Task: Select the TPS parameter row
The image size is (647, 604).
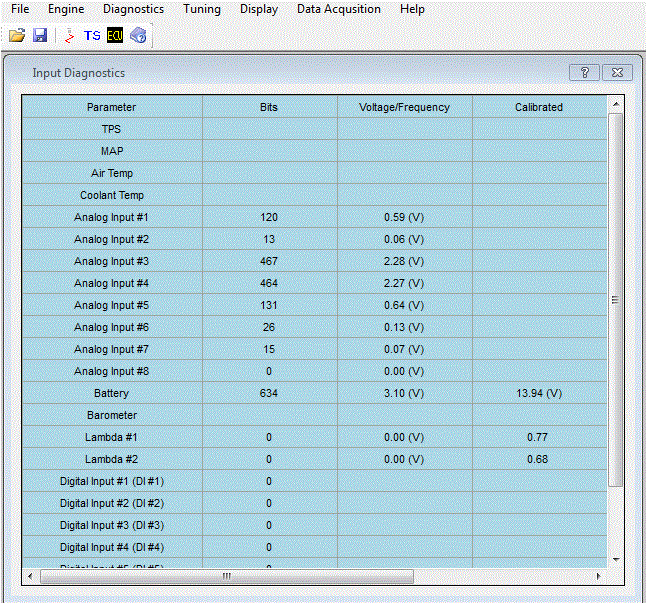Action: point(314,129)
